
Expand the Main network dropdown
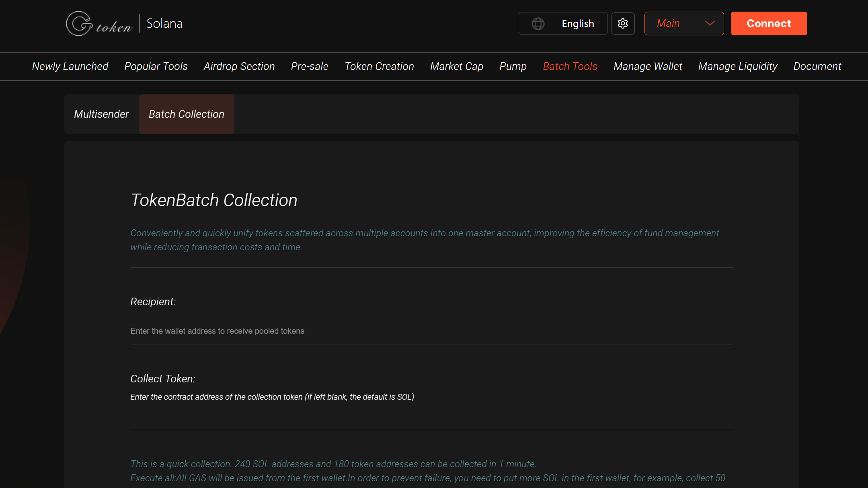click(x=683, y=23)
